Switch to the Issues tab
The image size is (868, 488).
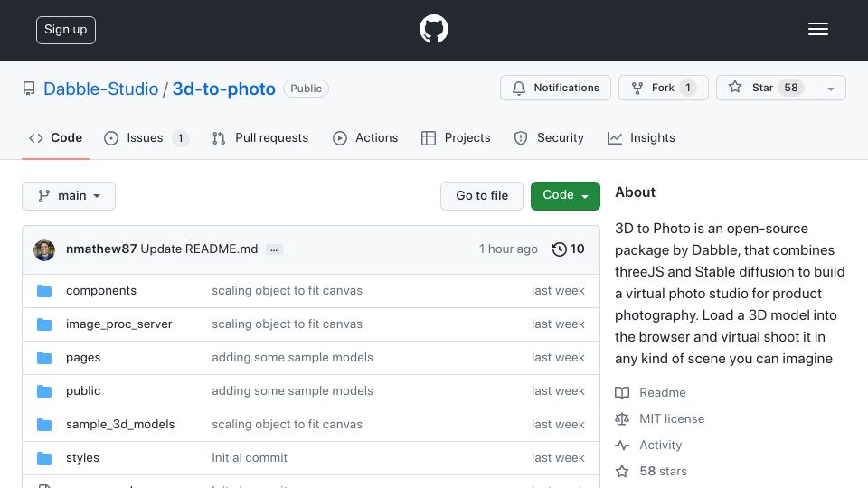point(146,137)
